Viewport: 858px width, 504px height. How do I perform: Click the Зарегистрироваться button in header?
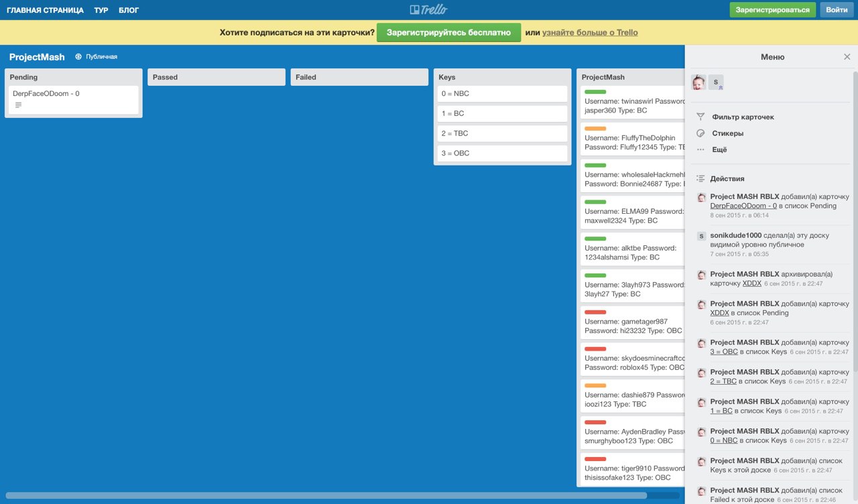(x=772, y=10)
